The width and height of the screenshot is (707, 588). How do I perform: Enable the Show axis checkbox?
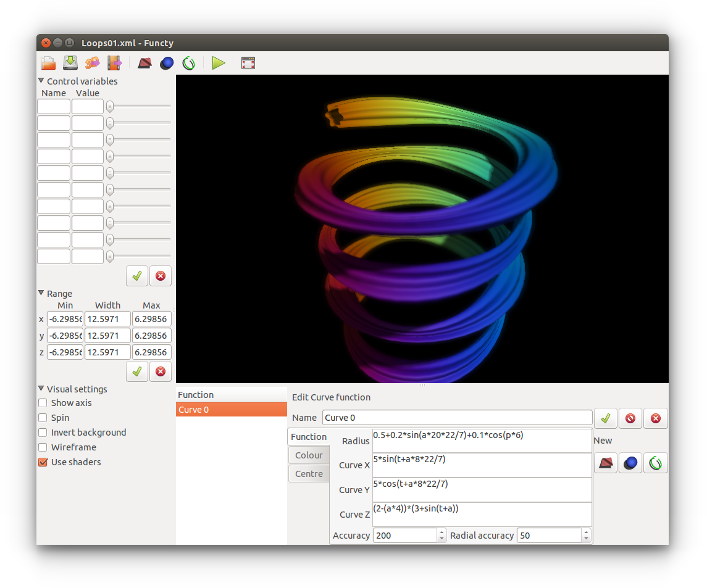point(43,403)
